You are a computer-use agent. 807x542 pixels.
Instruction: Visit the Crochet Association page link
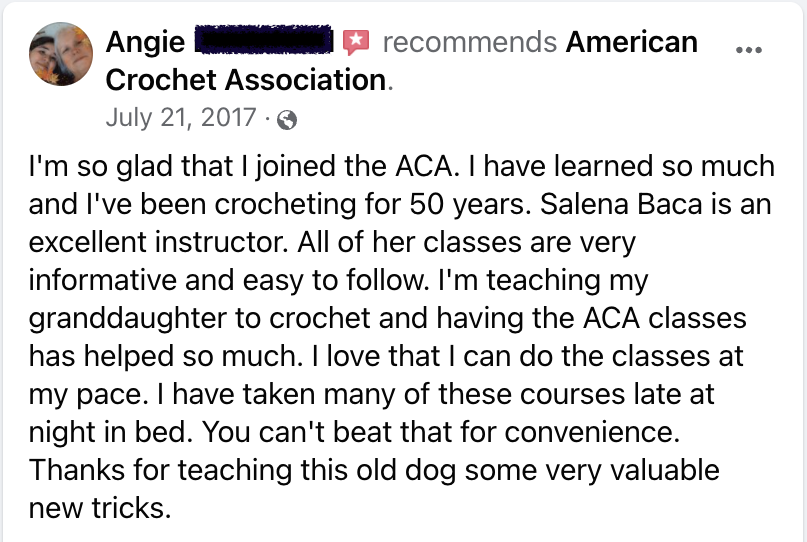[246, 80]
